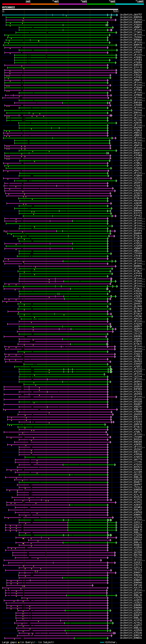Select the UniRef100_A7R1A7 hit label

point(131,75)
